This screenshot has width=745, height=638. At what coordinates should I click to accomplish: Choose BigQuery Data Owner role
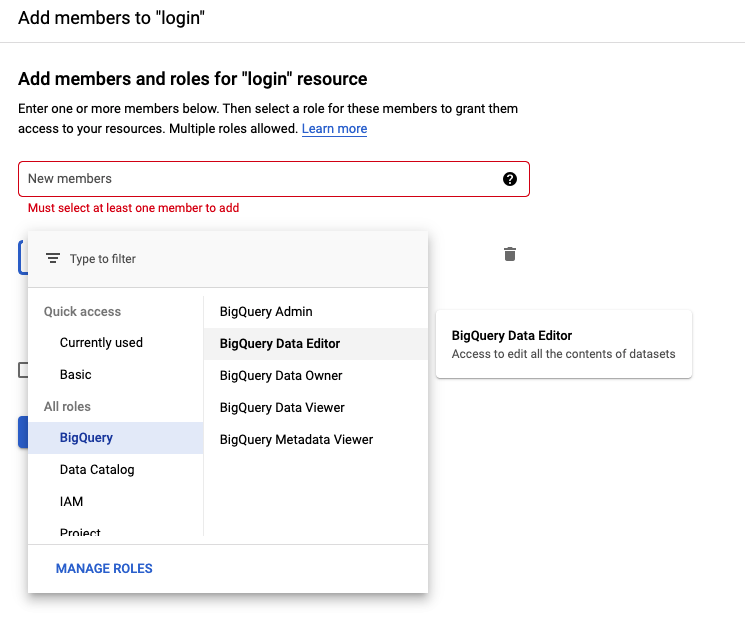[315, 375]
